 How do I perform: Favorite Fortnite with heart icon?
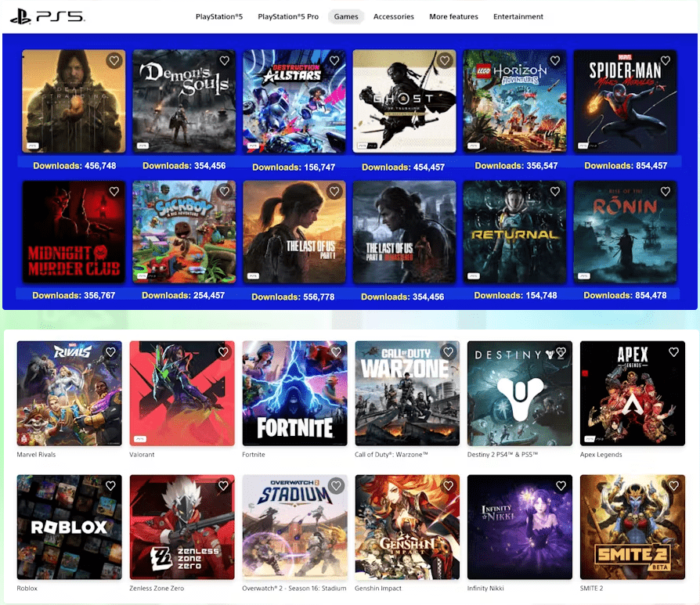pos(336,352)
